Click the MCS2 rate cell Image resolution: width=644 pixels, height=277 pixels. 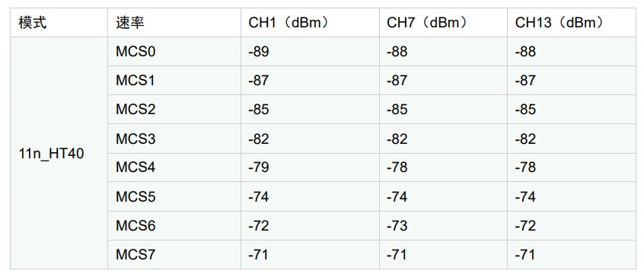174,110
